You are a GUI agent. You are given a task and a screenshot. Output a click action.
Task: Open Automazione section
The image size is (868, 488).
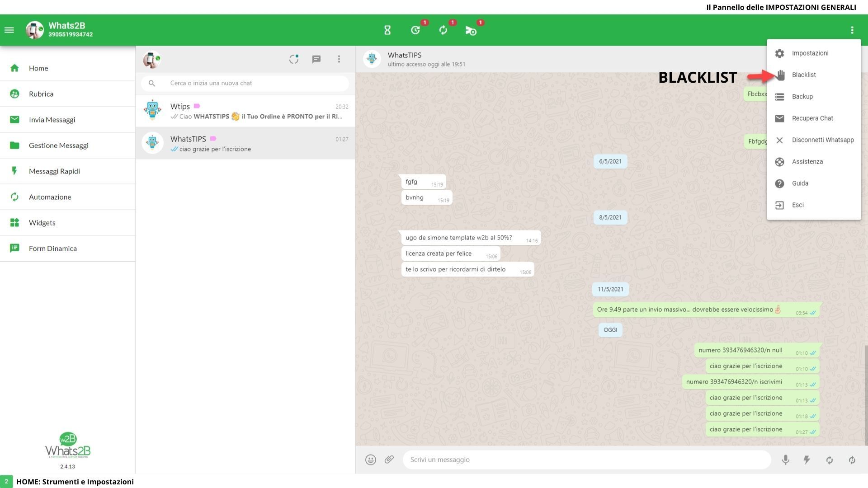67,197
